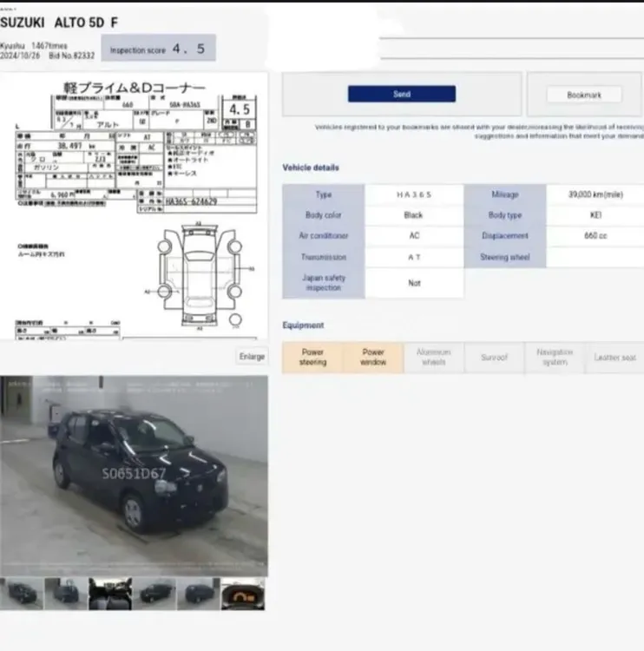Image resolution: width=644 pixels, height=651 pixels.
Task: Click the Sunroof equipment tag
Action: (494, 357)
